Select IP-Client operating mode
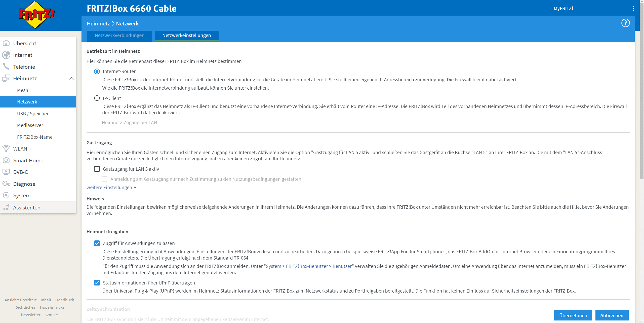Screen dimensions: 644x323 point(97,98)
